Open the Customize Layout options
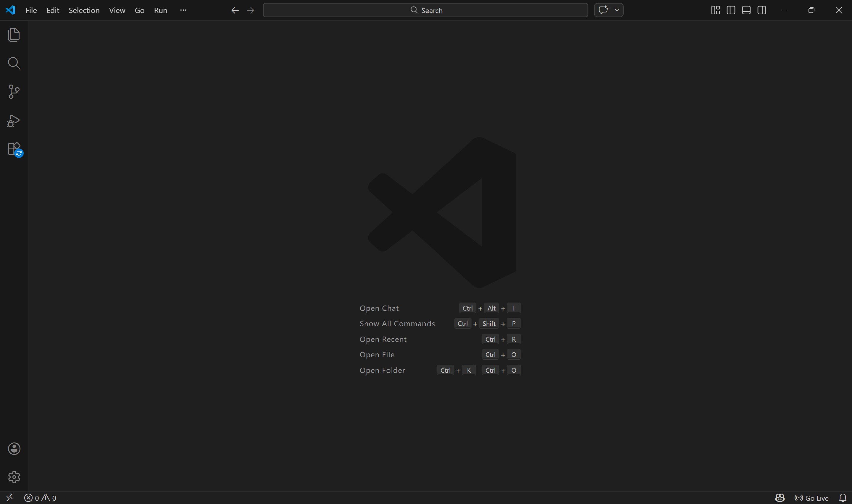This screenshot has width=852, height=504. (x=715, y=10)
